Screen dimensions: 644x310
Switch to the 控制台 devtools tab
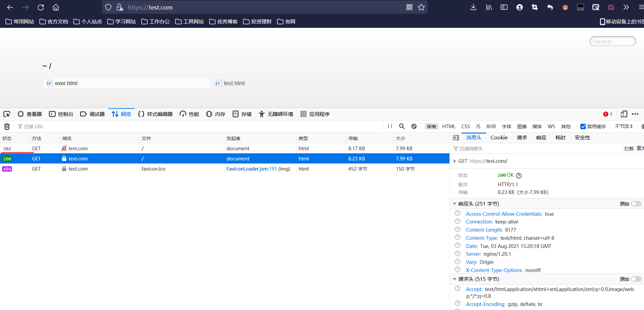(61, 114)
